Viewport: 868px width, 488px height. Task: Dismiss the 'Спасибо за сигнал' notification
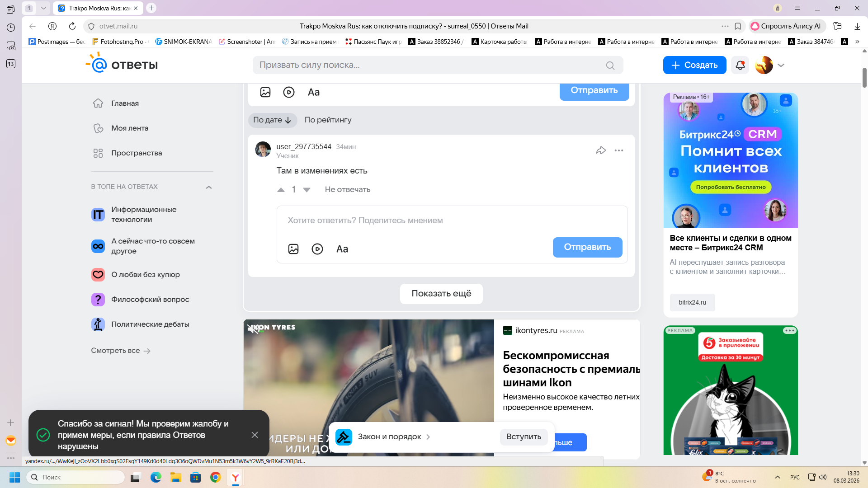[x=255, y=435]
